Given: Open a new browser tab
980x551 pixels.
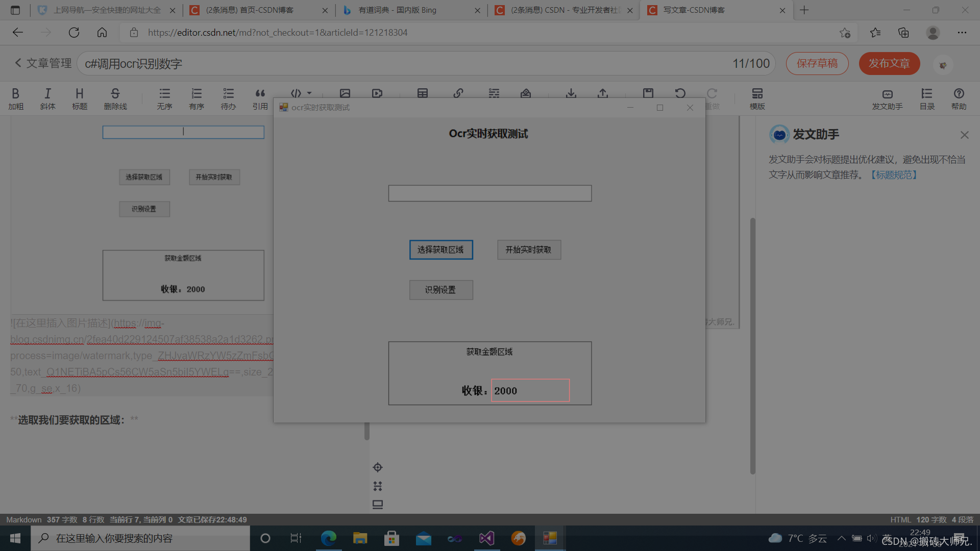Looking at the screenshot, I should 804,10.
